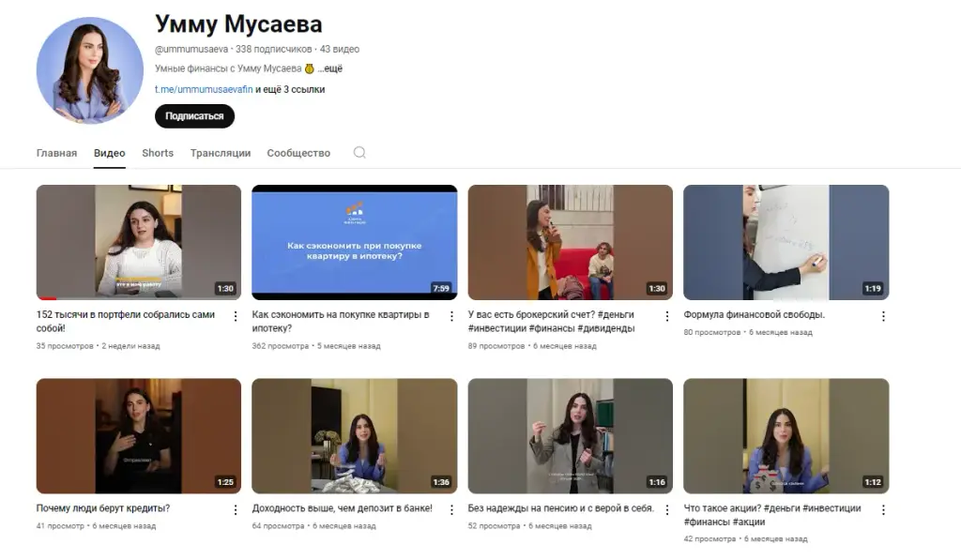Screen dimensions: 961x560
Task: Open video title 'Что такое акции?'
Action: coord(772,515)
